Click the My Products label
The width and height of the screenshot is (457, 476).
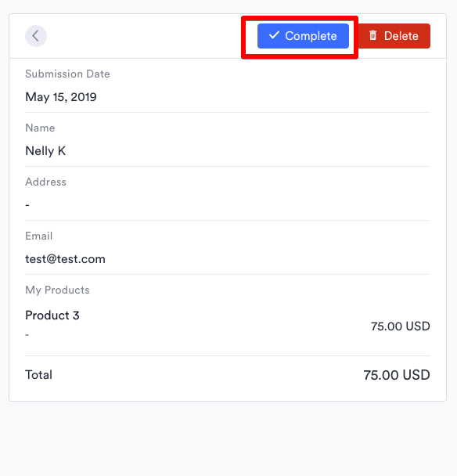[x=57, y=290]
